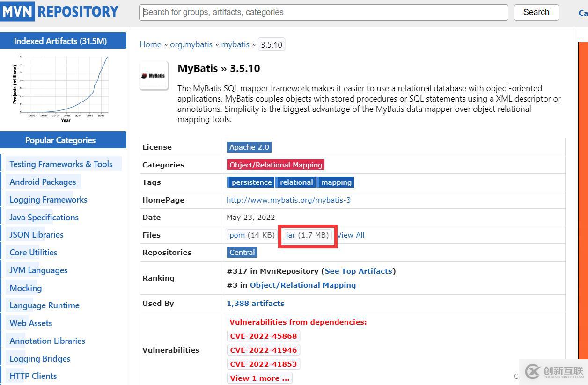The width and height of the screenshot is (588, 385).
Task: Go to Home breadcrumb link
Action: (x=150, y=44)
